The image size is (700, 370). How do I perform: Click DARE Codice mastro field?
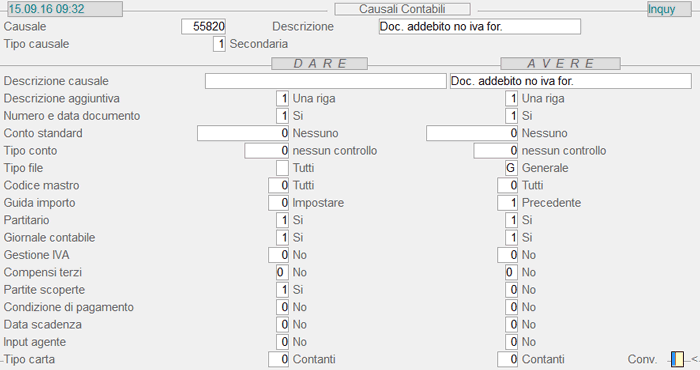pos(279,185)
